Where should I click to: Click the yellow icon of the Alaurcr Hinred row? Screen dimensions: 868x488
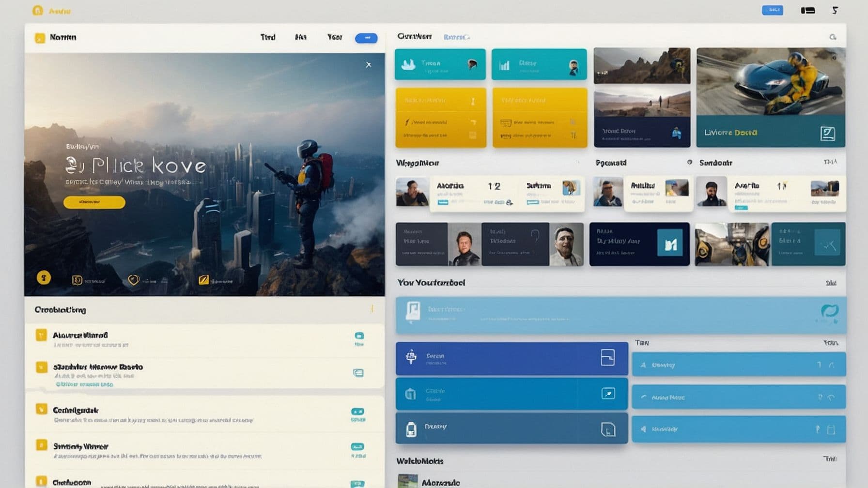tap(41, 335)
